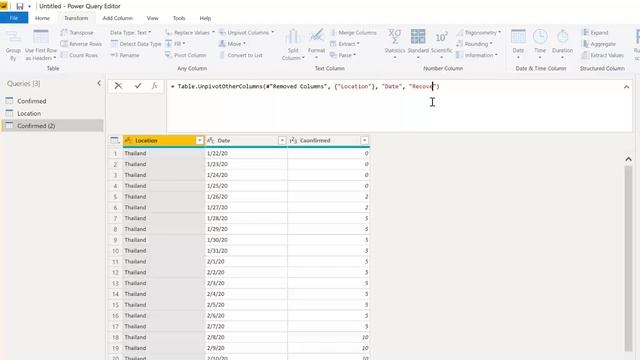Image resolution: width=640 pixels, height=360 pixels.
Task: Switch to the Transform tab
Action: 76,18
